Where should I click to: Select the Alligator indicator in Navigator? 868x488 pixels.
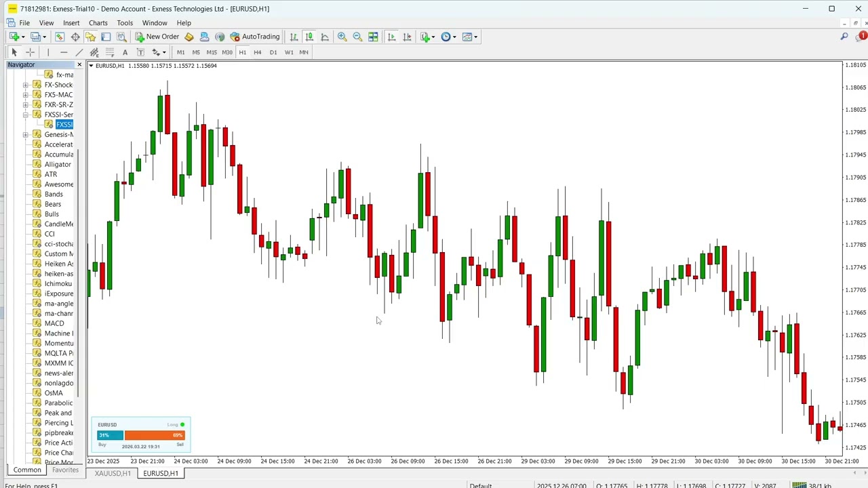point(57,164)
